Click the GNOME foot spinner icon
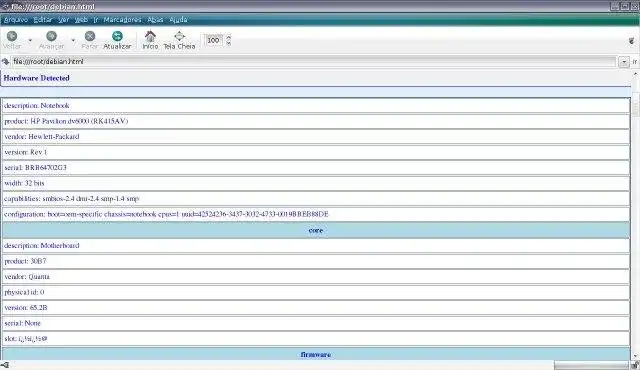Screen dimensions: 640x370 point(631,40)
